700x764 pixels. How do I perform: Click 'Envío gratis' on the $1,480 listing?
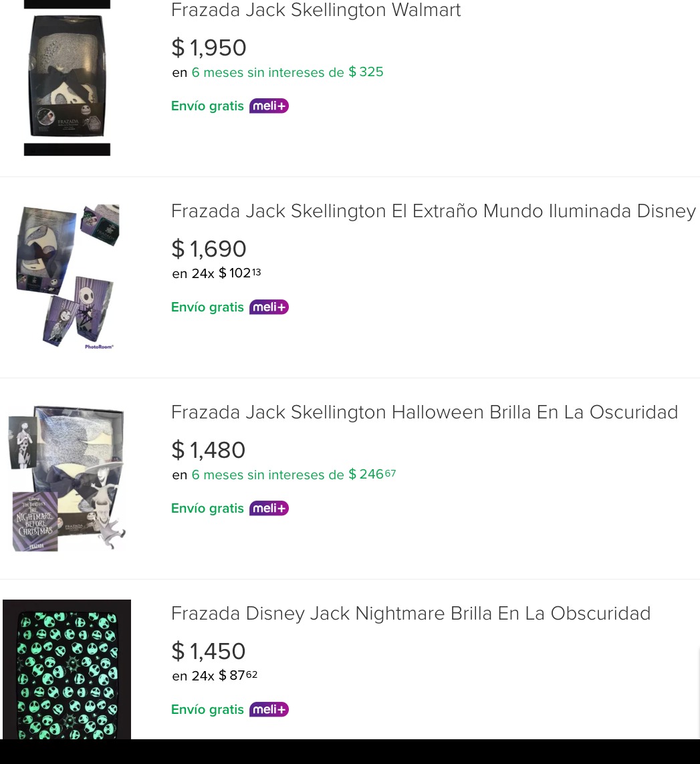coord(207,508)
